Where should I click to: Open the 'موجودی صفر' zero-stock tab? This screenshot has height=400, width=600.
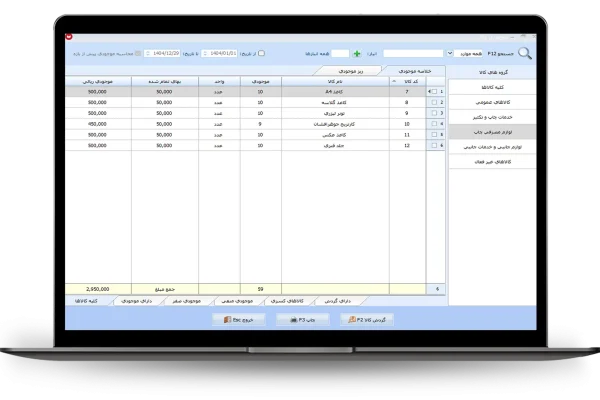click(x=186, y=301)
